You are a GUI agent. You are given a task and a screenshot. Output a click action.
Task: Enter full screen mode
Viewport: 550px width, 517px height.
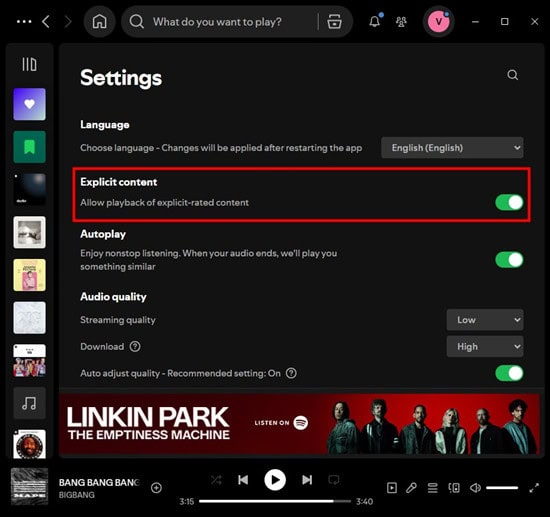534,488
